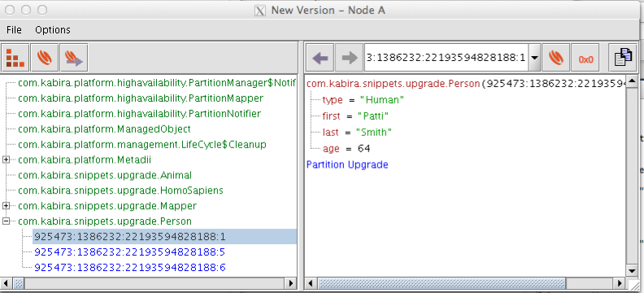Click left pane scrollbar left arrow
The height and width of the screenshot is (293, 644).
tap(6, 282)
